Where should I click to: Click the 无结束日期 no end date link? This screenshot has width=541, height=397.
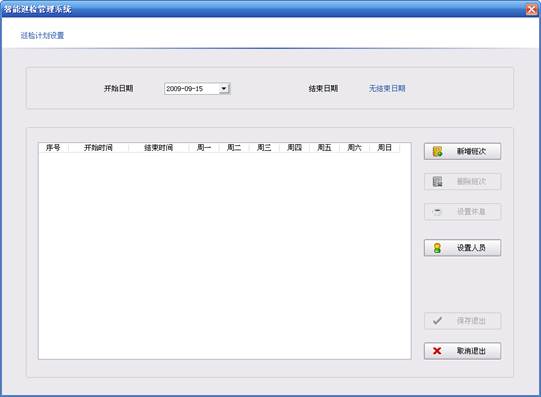(387, 88)
